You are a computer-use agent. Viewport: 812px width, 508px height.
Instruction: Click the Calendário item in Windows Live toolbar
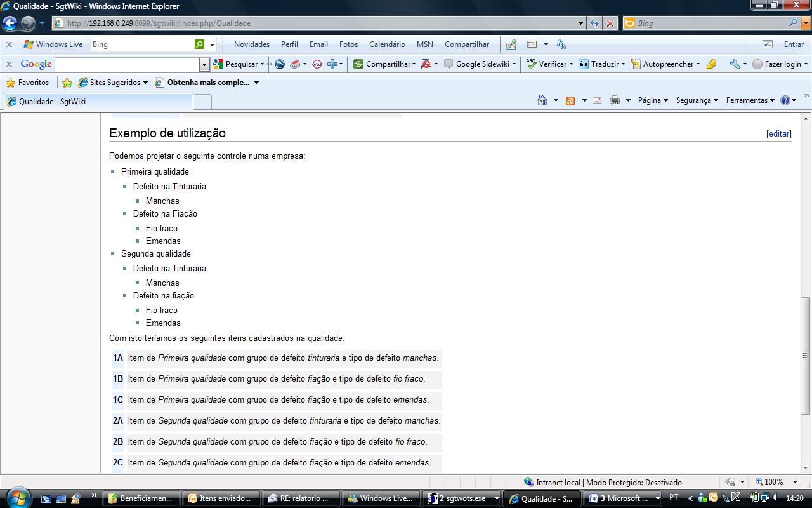click(x=387, y=44)
